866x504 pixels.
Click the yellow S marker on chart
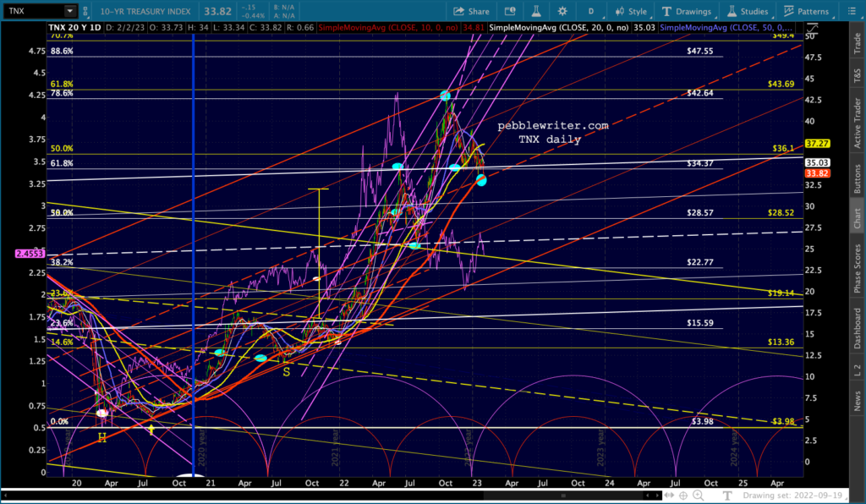tap(286, 372)
